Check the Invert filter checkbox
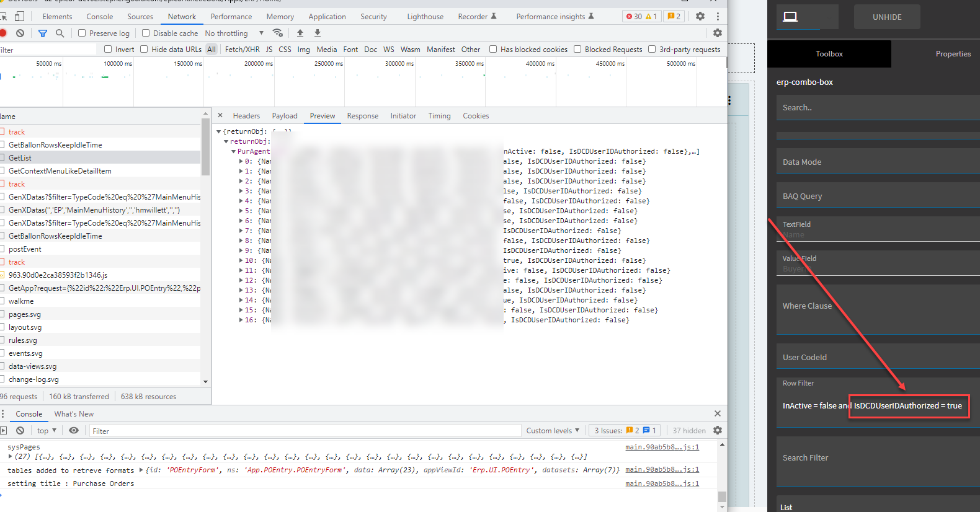 [x=108, y=49]
